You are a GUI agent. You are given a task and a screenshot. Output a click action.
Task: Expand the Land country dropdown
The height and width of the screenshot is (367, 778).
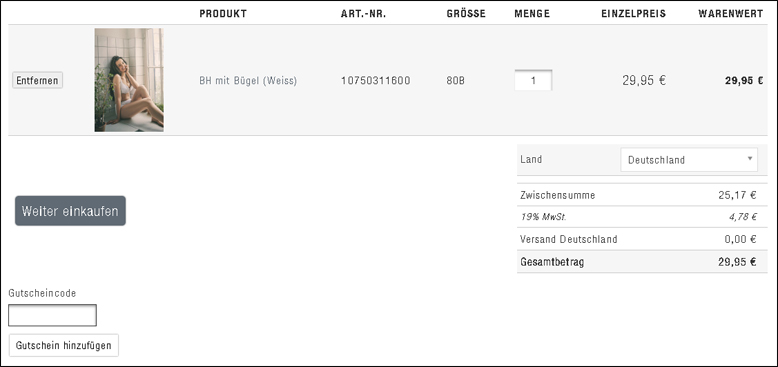(x=689, y=160)
